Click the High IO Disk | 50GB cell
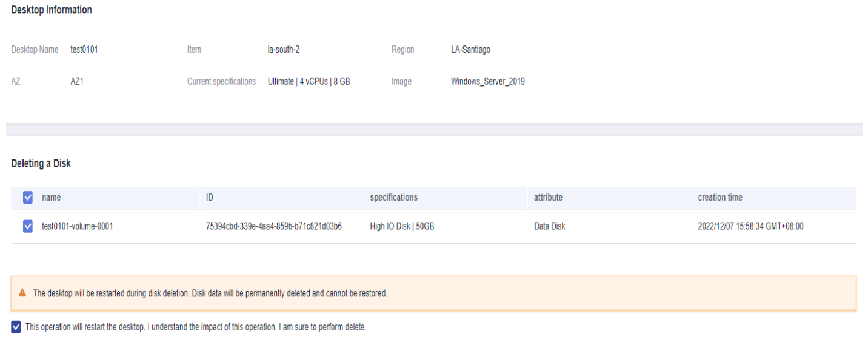This screenshot has height=348, width=868. [402, 227]
